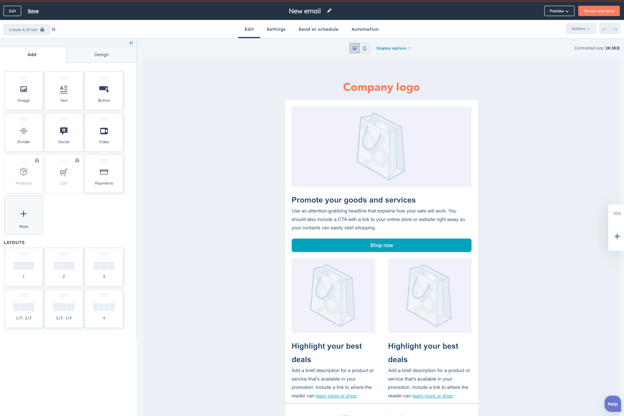Click the Estimated size indicator
This screenshot has height=416, width=624.
[597, 48]
